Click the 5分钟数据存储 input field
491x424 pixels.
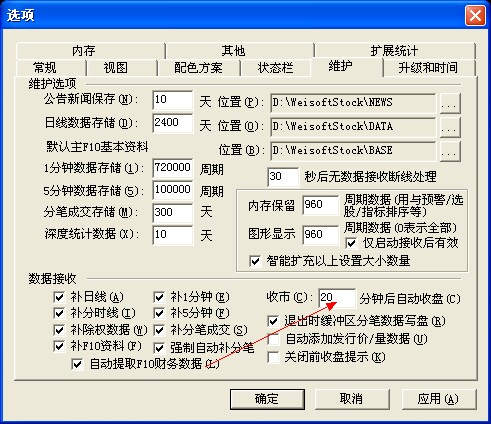[x=173, y=190]
